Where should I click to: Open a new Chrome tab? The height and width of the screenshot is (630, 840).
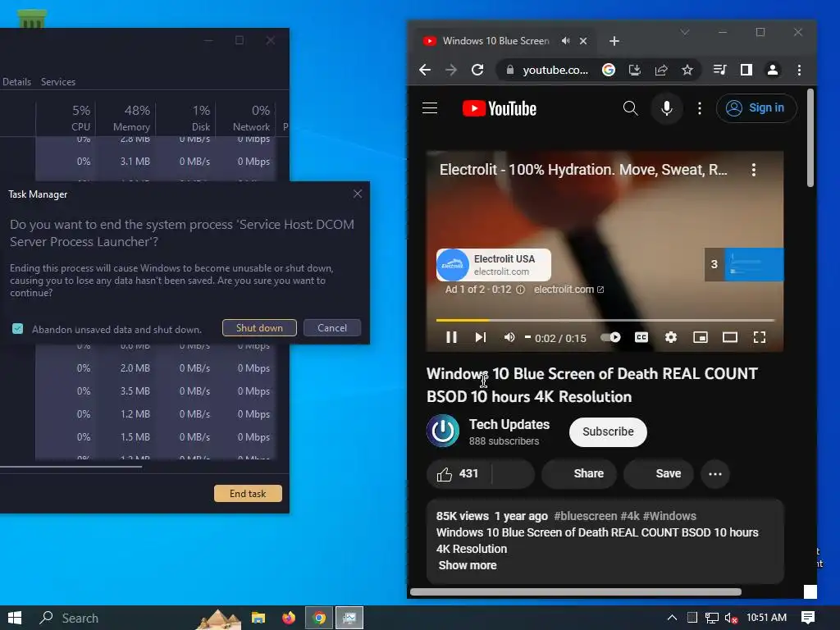click(614, 41)
